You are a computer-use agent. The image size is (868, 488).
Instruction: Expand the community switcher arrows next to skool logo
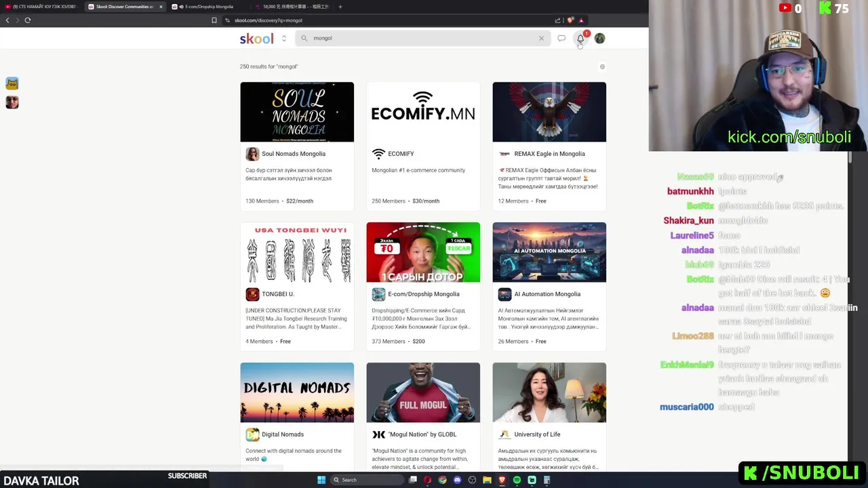283,39
